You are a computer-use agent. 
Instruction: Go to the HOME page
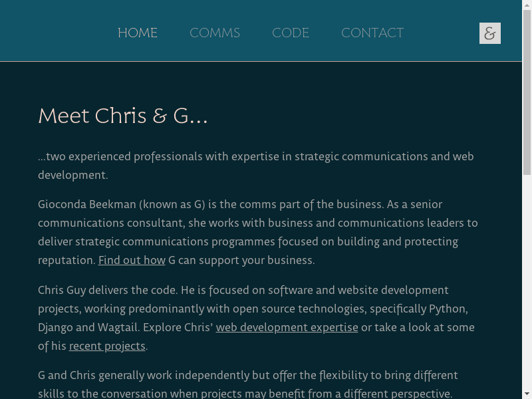(x=138, y=33)
